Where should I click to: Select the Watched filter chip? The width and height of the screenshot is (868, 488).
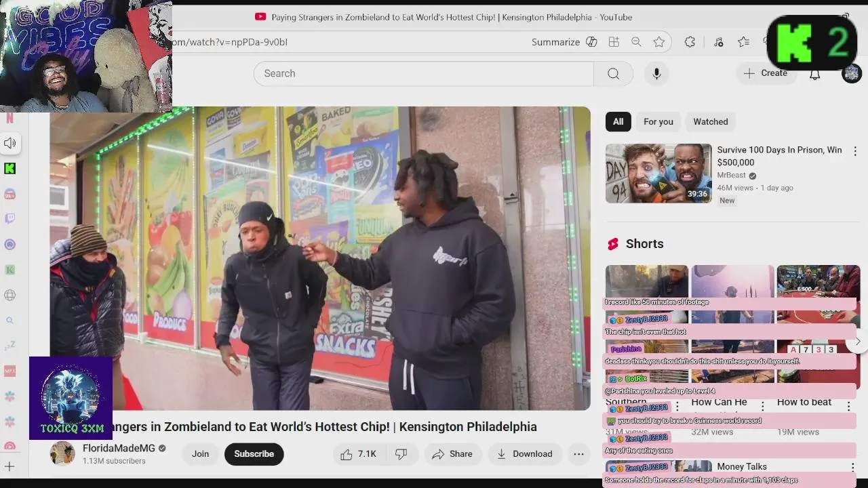pos(711,122)
